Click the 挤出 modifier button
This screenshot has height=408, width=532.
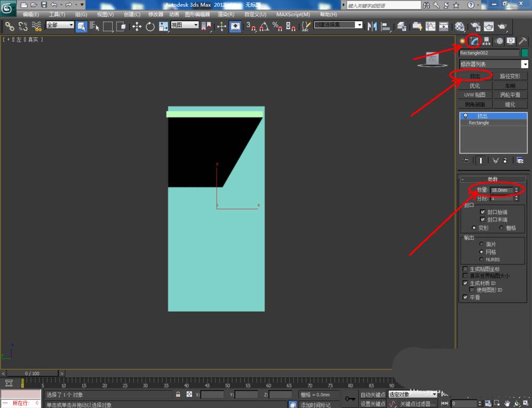click(x=475, y=76)
